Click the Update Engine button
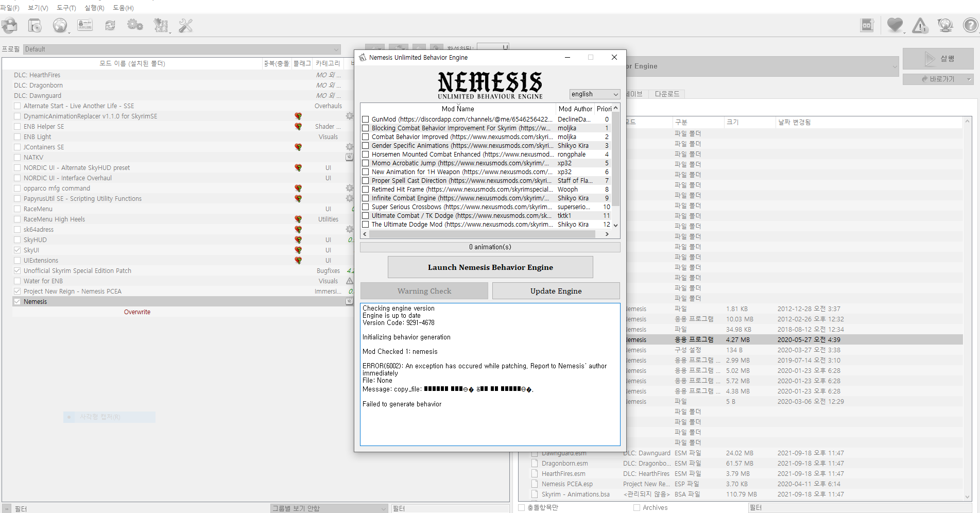The image size is (980, 513). pyautogui.click(x=556, y=290)
